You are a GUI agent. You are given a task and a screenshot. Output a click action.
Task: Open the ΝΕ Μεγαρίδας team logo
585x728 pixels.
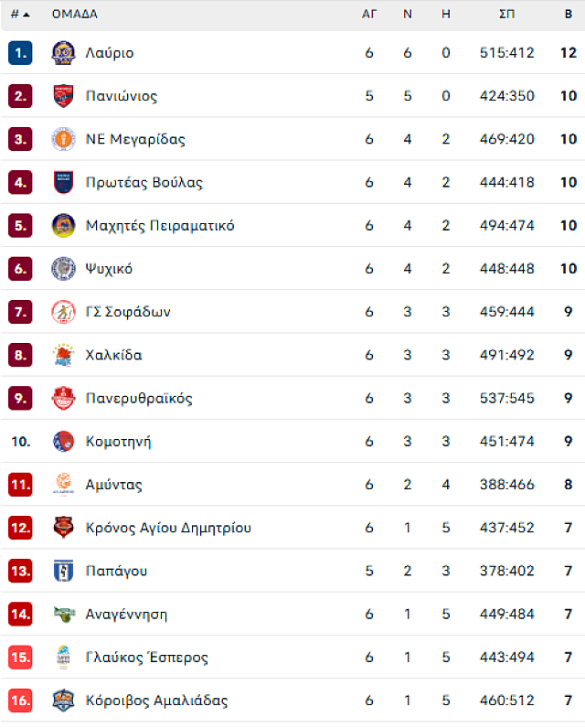tap(63, 139)
